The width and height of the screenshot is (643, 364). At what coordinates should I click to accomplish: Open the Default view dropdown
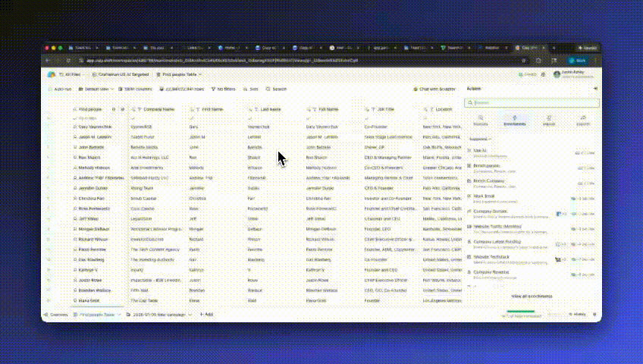(x=96, y=89)
